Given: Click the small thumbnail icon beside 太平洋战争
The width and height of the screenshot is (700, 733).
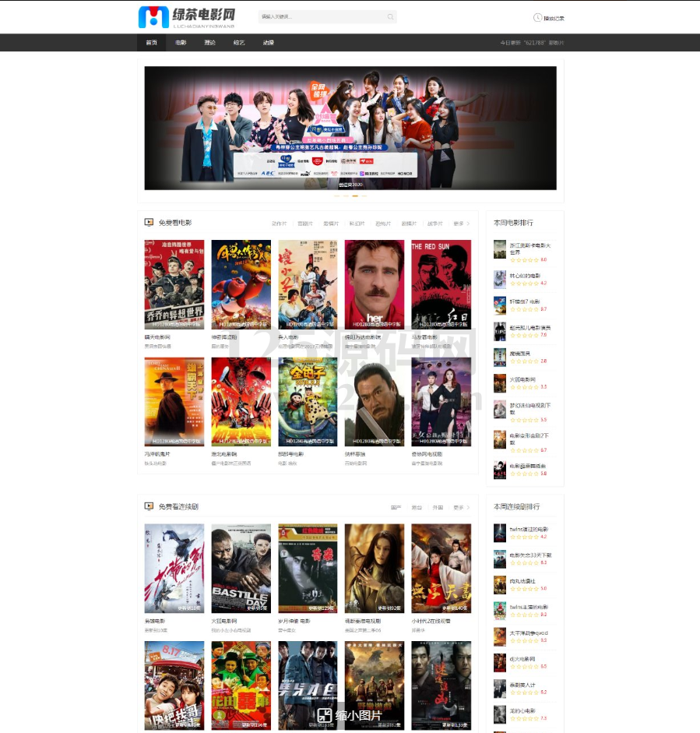Looking at the screenshot, I should (499, 636).
